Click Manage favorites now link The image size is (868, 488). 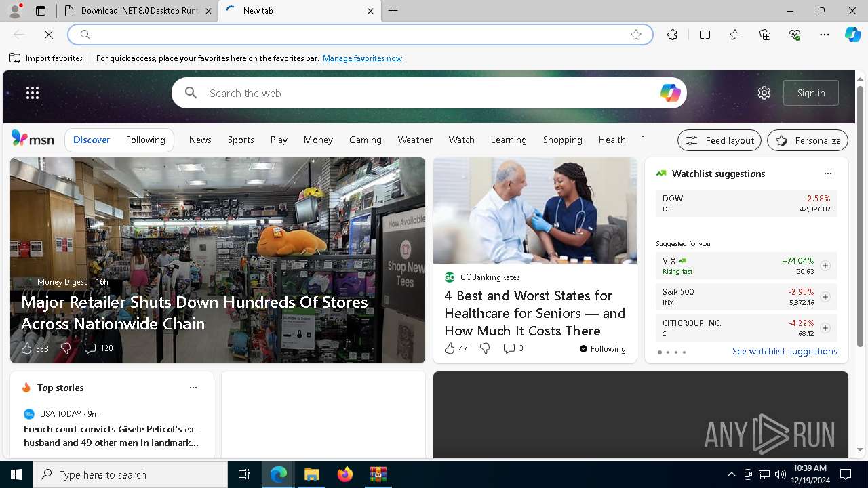coord(362,58)
